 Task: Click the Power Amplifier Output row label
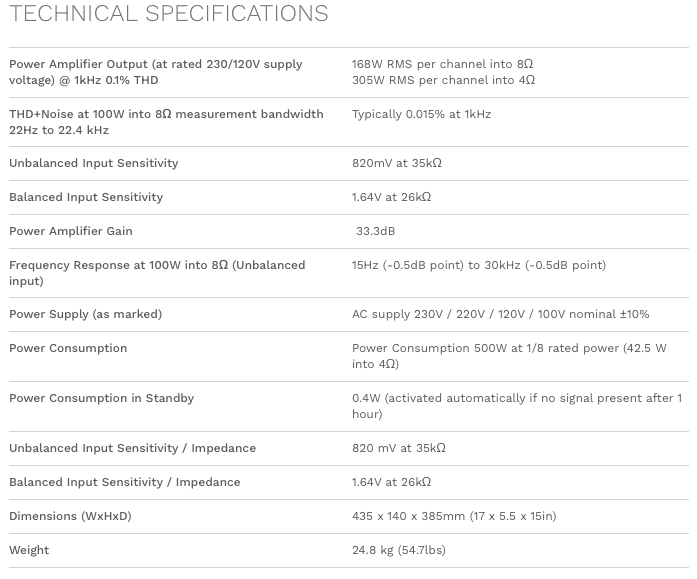pos(155,72)
